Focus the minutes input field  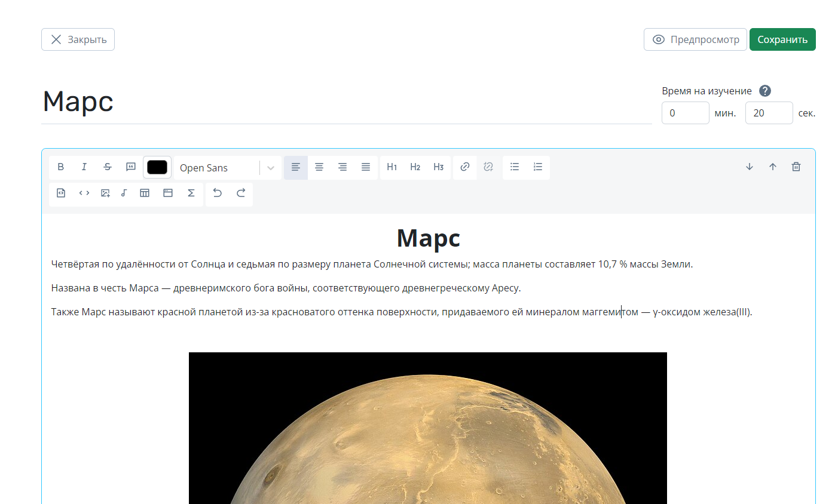686,113
